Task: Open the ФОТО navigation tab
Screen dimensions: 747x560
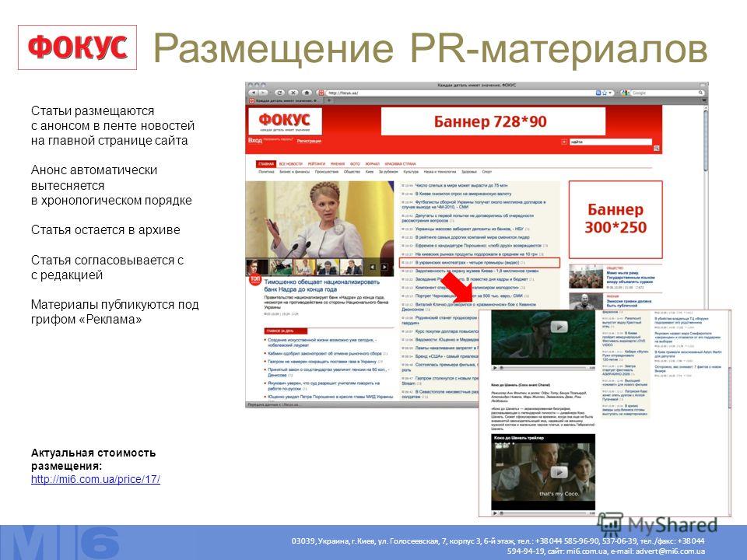Action: 355,164
